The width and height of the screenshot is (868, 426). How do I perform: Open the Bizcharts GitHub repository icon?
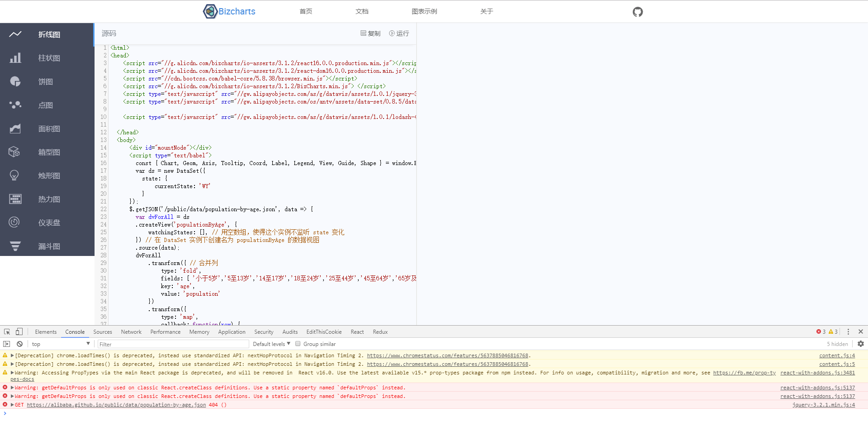coord(637,12)
